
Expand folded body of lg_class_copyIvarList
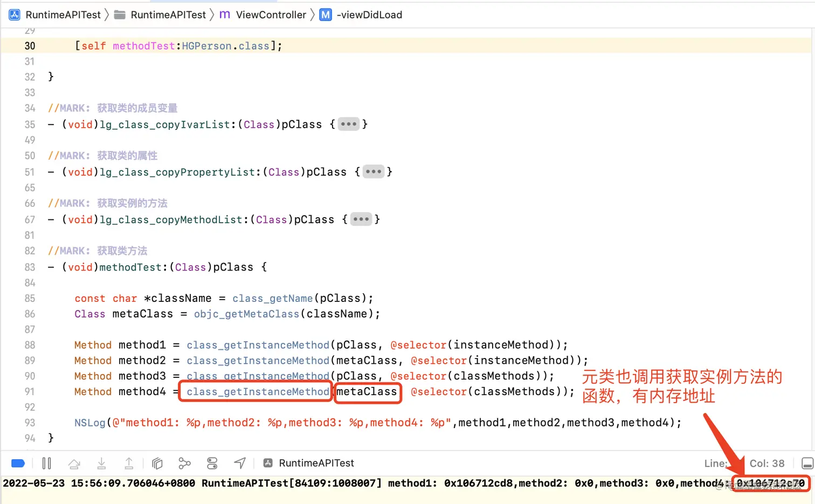click(x=349, y=125)
